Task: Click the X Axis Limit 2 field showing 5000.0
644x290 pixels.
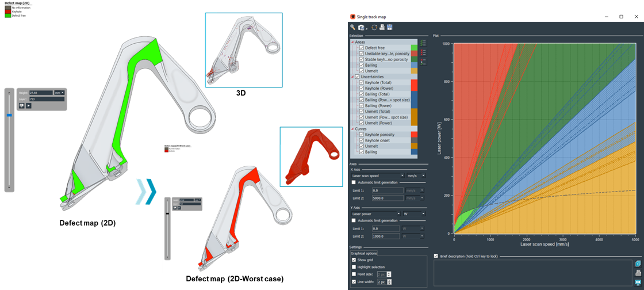Action: tap(388, 198)
